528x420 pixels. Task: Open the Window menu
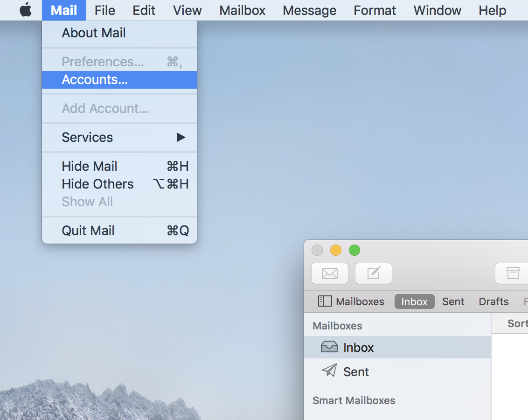click(x=437, y=10)
